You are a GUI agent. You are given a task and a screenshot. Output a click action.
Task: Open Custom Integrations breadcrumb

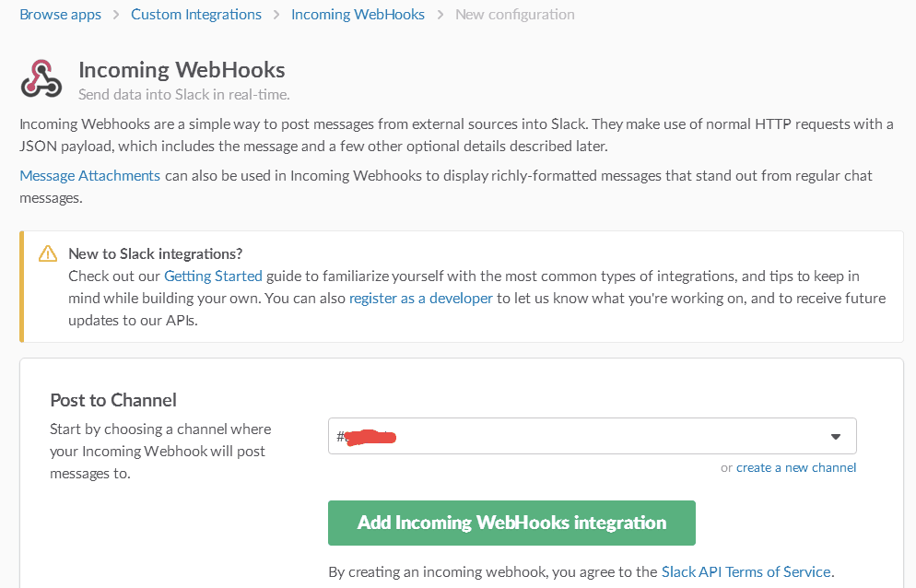[x=196, y=15]
